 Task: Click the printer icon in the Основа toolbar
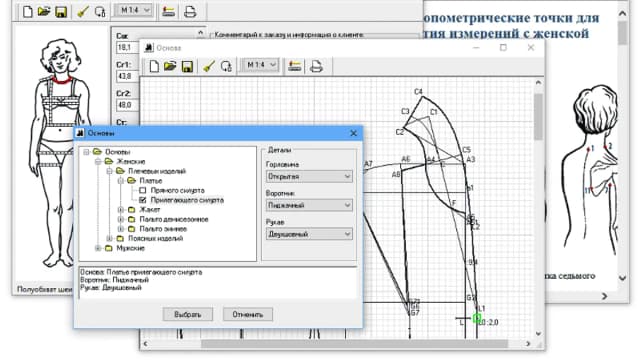click(316, 66)
